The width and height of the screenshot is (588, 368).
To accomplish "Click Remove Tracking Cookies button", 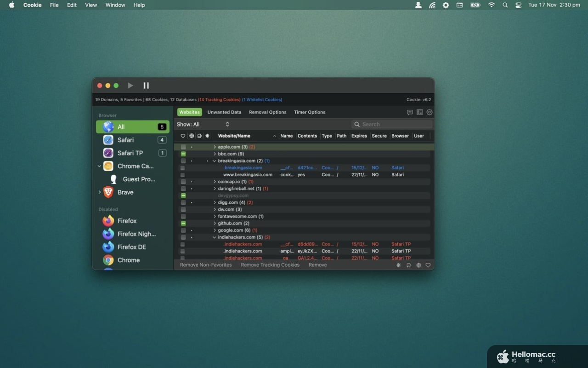I will pyautogui.click(x=270, y=265).
